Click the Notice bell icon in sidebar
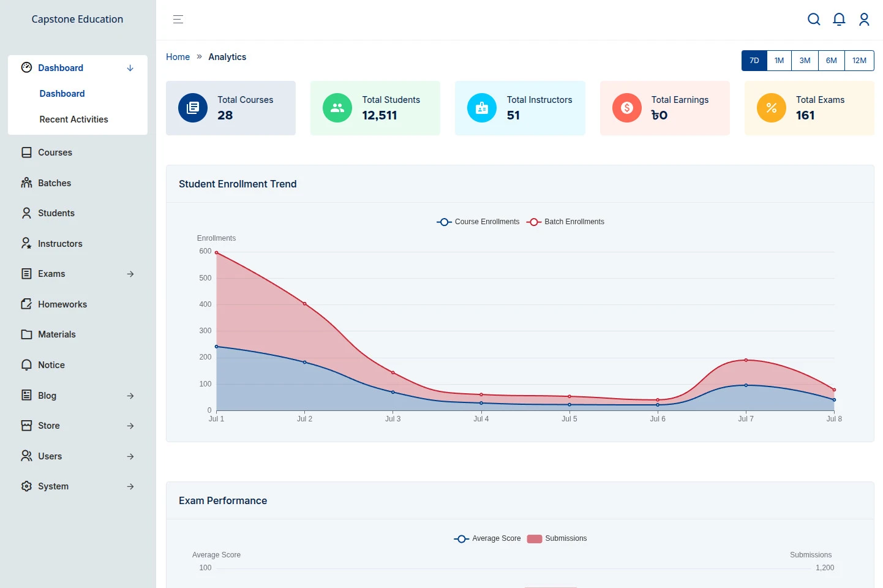Viewport: 883px width, 588px height. point(26,365)
